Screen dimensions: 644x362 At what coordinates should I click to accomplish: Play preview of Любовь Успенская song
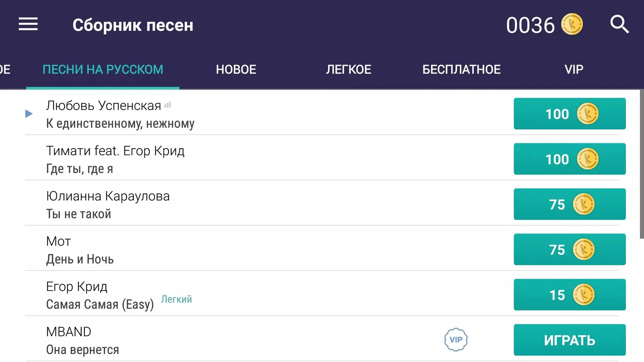(29, 114)
